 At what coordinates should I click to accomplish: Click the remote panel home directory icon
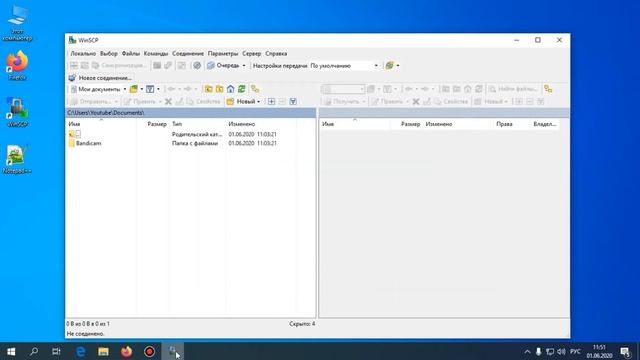pos(468,89)
